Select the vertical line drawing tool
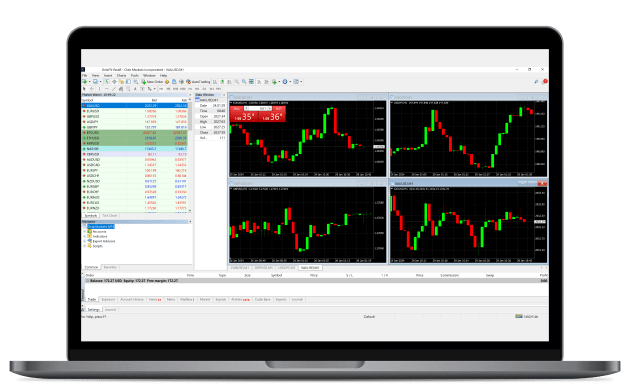 [x=99, y=89]
